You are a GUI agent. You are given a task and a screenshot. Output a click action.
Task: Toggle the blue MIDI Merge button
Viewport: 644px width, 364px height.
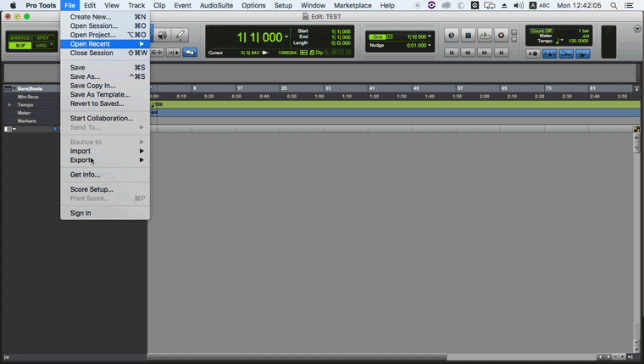click(x=566, y=54)
